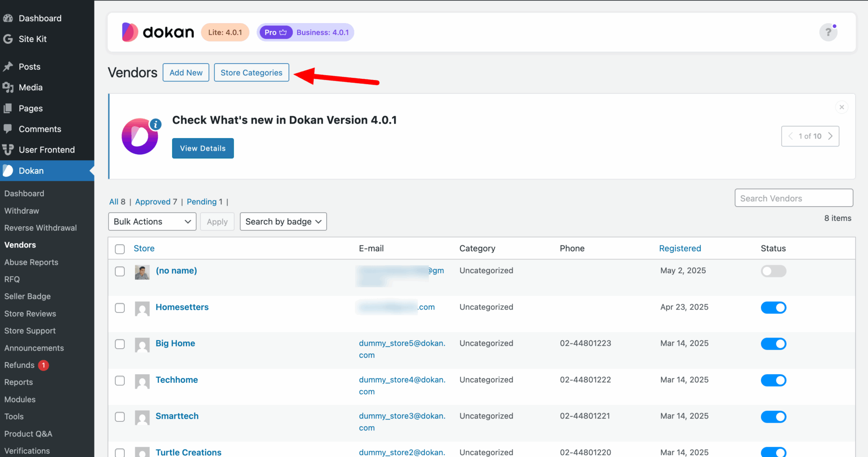Click the Dokan notice info logo
Viewport: 868px width, 457px height.
pos(141,136)
